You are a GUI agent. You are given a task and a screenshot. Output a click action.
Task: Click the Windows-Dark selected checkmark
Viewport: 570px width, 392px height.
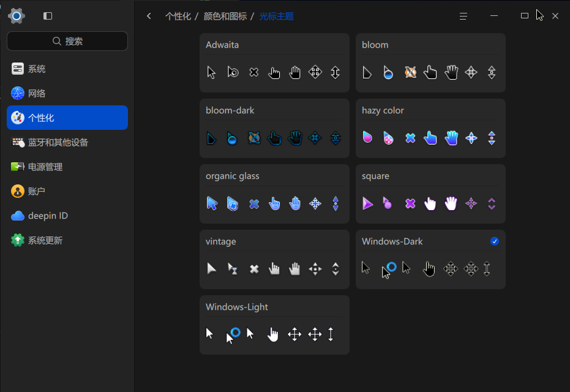(x=495, y=241)
